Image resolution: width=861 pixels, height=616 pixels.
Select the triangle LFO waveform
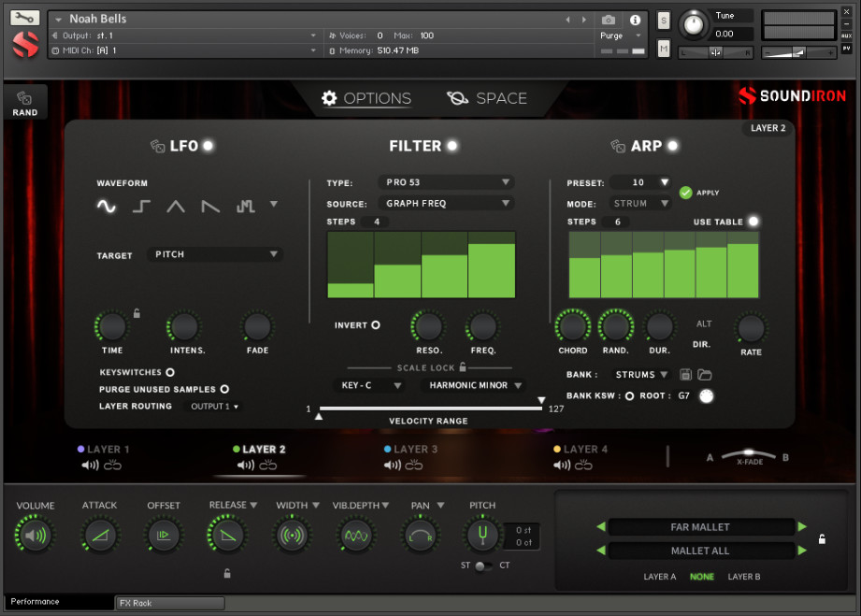[x=176, y=207]
